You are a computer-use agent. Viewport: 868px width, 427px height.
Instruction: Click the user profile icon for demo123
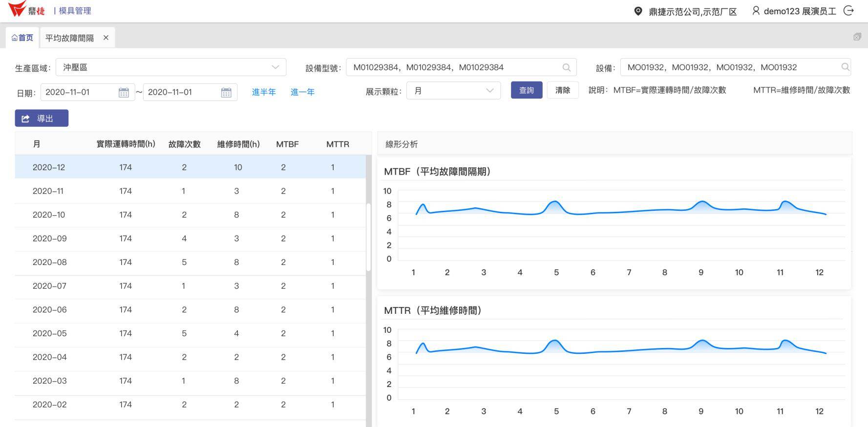pyautogui.click(x=756, y=11)
